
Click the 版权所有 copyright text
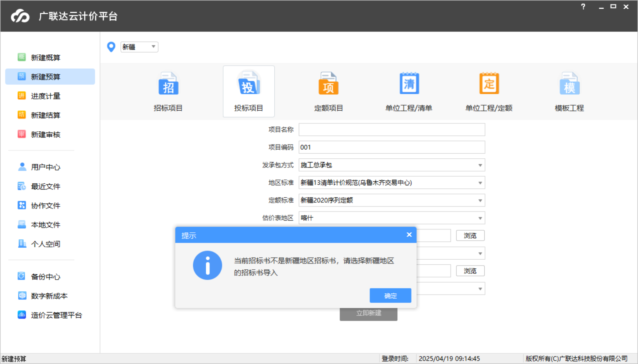[x=576, y=359]
